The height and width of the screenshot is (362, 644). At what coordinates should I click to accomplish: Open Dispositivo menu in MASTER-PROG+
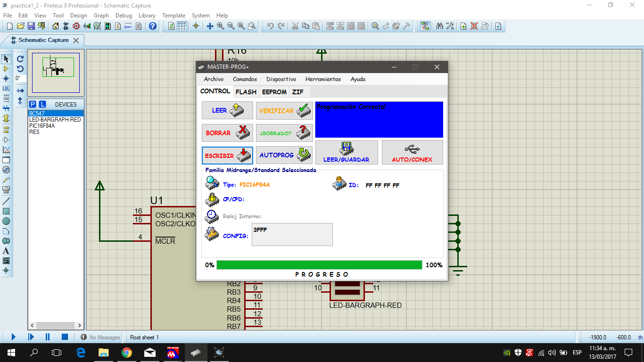coord(281,79)
